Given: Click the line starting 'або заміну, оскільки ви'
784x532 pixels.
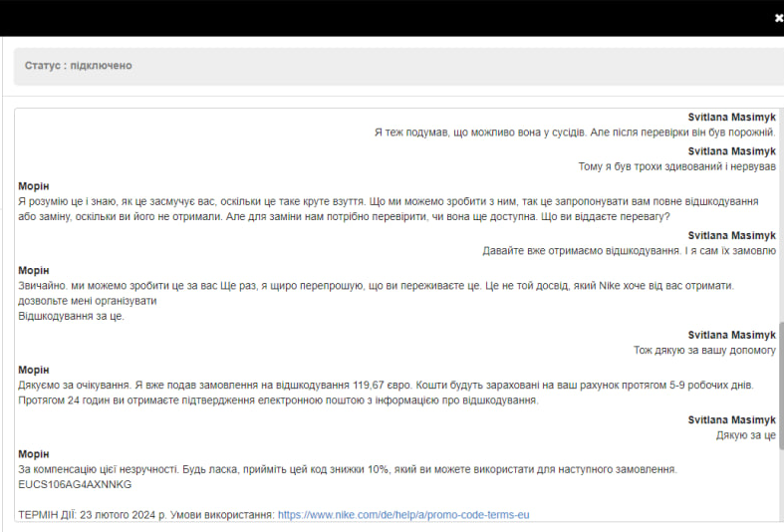Looking at the screenshot, I should click(x=344, y=216).
